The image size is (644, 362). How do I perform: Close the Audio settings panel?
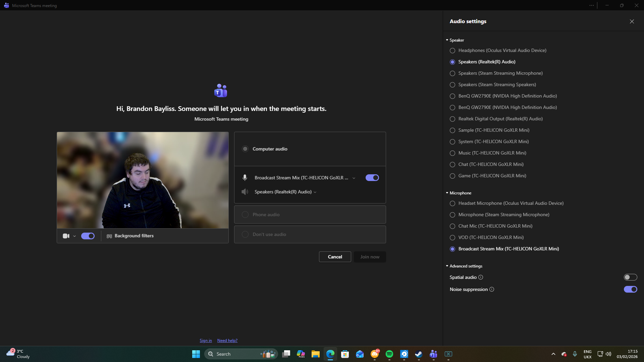click(632, 21)
